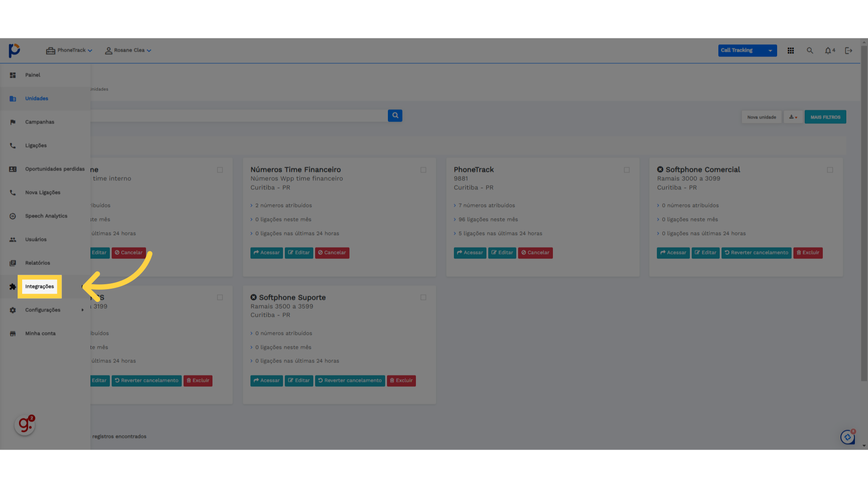Viewport: 868px width, 488px height.
Task: Click the top bar search magnifier icon
Action: point(810,51)
